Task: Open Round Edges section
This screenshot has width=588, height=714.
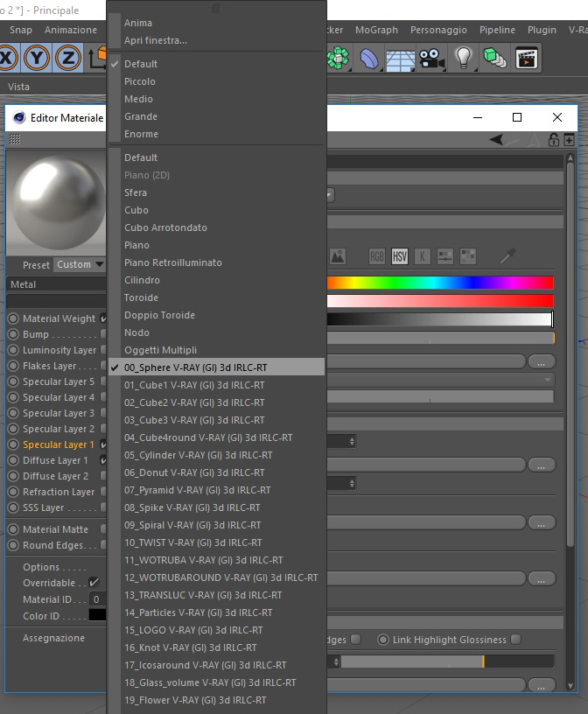Action: (52, 545)
